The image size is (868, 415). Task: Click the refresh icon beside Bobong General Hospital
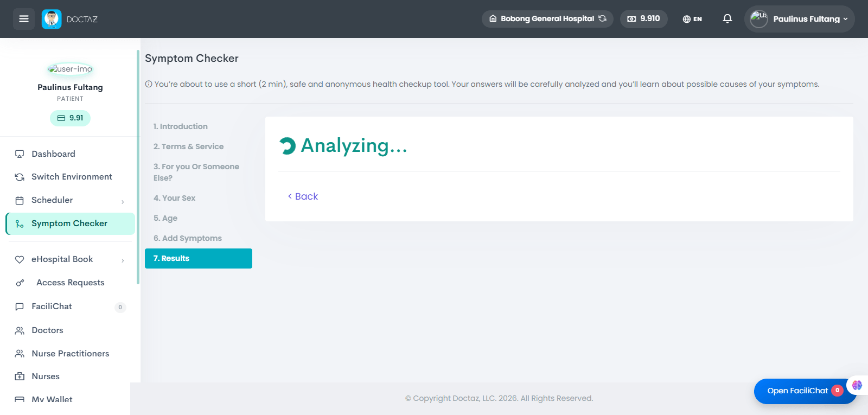click(602, 18)
